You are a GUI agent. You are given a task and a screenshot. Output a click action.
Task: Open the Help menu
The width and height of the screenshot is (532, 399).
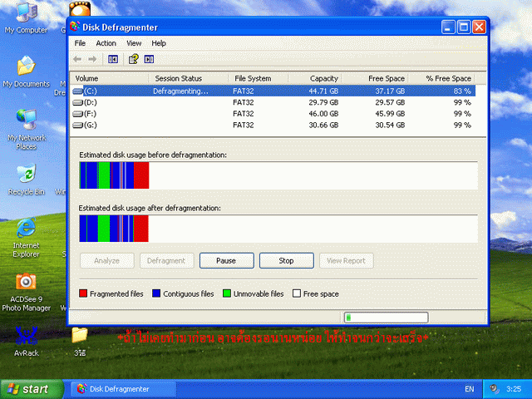[x=159, y=43]
